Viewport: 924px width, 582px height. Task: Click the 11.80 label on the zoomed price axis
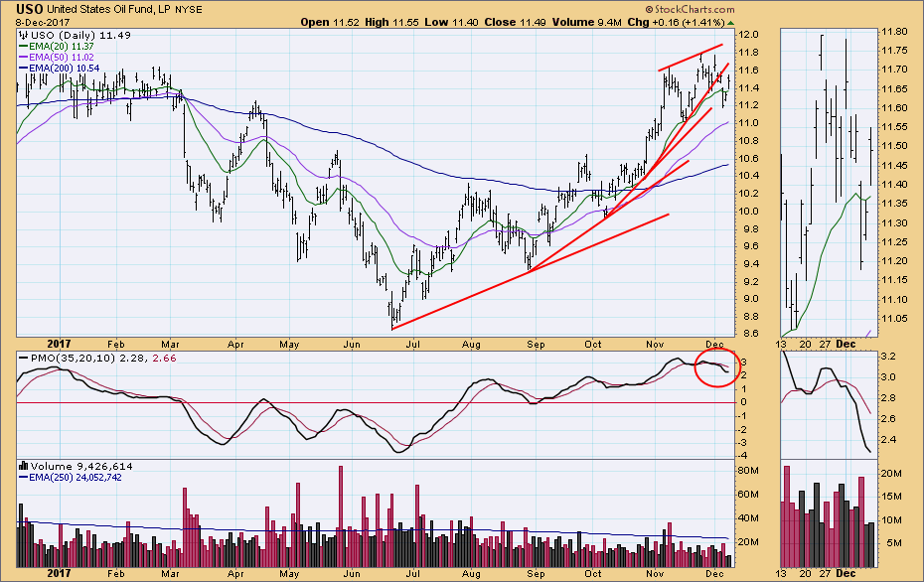point(896,31)
